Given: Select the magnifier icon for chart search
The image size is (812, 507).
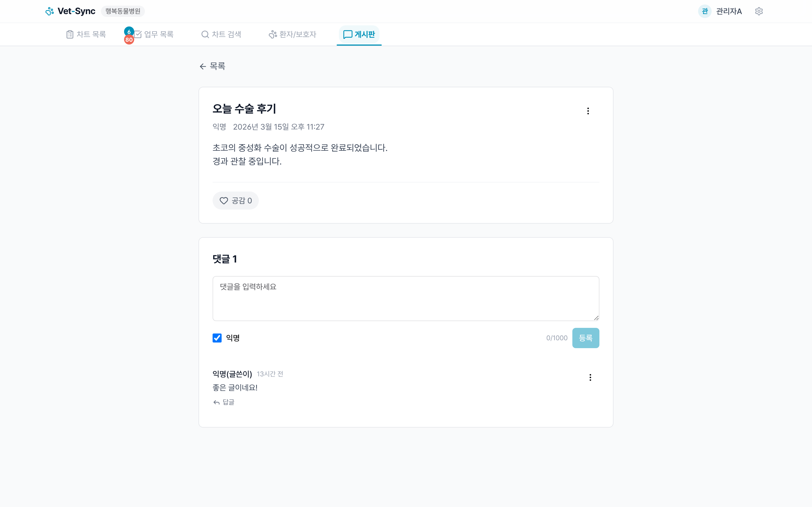Looking at the screenshot, I should coord(205,34).
